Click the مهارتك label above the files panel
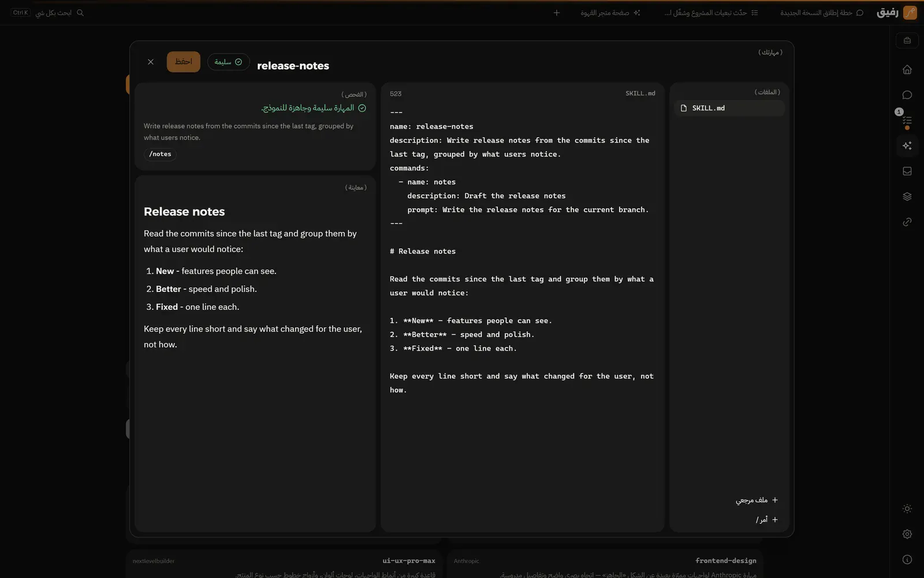This screenshot has height=578, width=924. pos(770,52)
